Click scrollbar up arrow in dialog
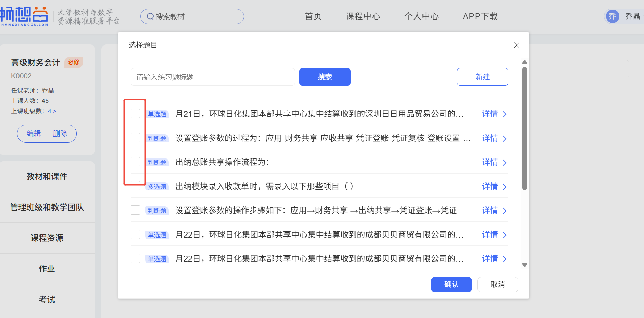Viewport: 644px width, 318px height. coord(524,62)
